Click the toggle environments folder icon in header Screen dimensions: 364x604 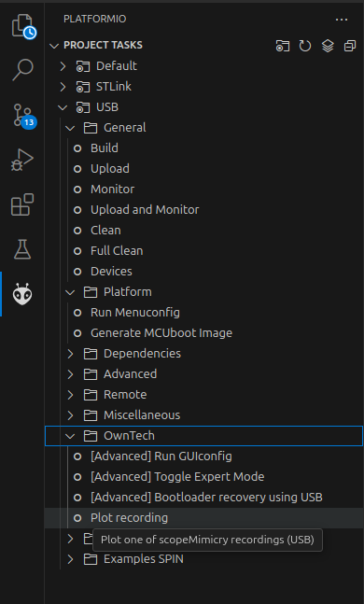pos(283,46)
